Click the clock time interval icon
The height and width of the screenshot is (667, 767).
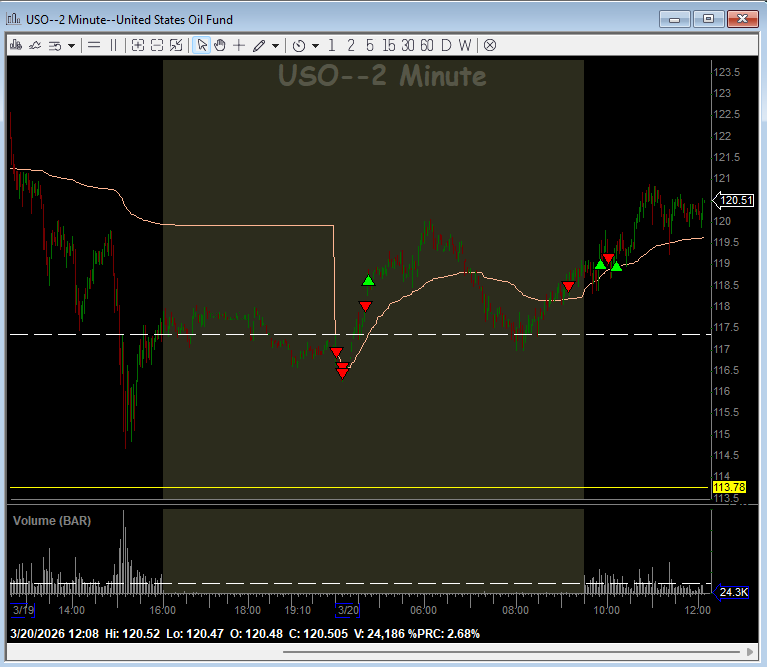coord(299,46)
